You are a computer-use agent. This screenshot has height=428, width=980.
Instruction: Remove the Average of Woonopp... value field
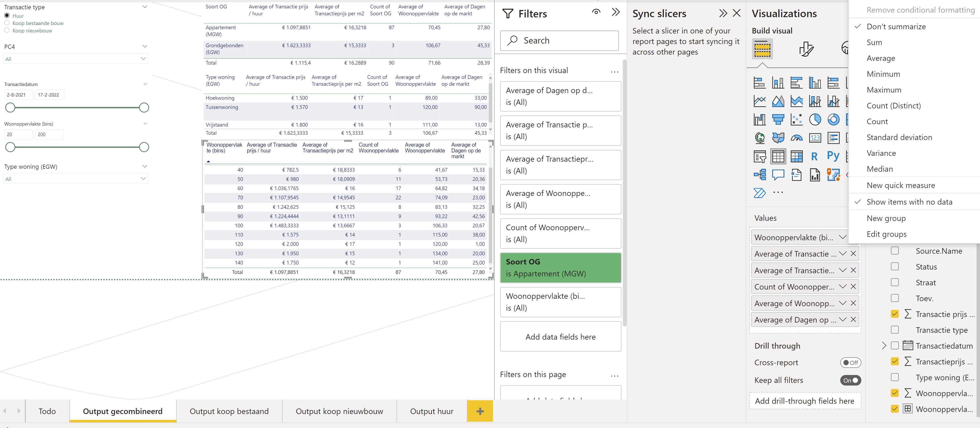click(853, 303)
